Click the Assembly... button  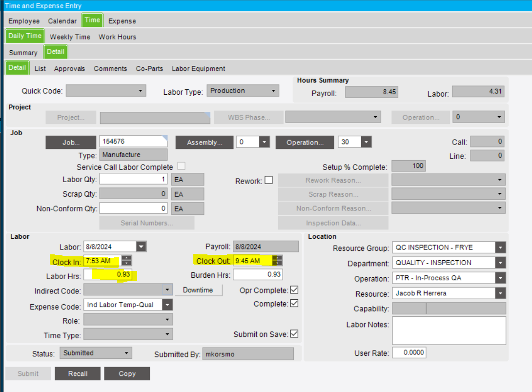205,143
